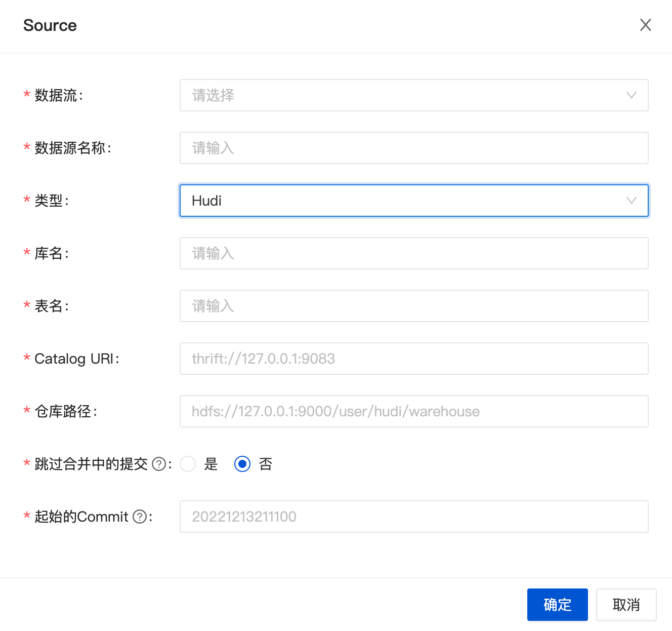The image size is (672, 631).
Task: Open the 数据流 dropdown selector
Action: tap(414, 95)
